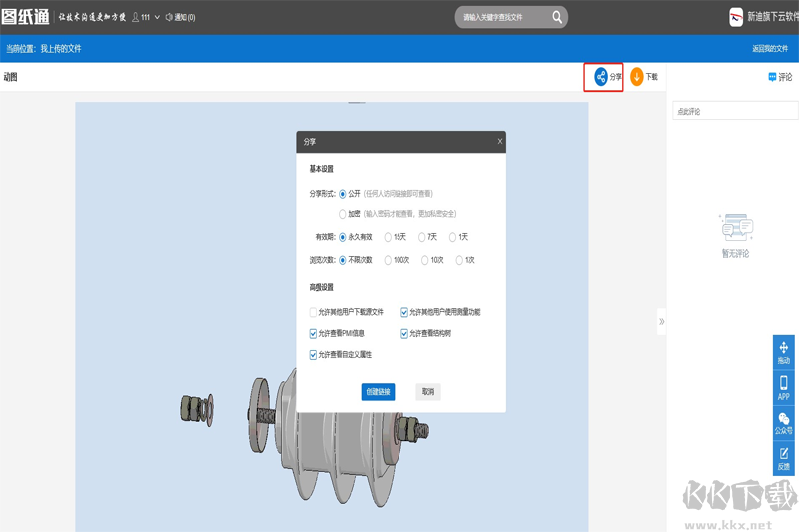The height and width of the screenshot is (532, 799).
Task: Click the 公众号 WeChat icon
Action: pyautogui.click(x=784, y=420)
